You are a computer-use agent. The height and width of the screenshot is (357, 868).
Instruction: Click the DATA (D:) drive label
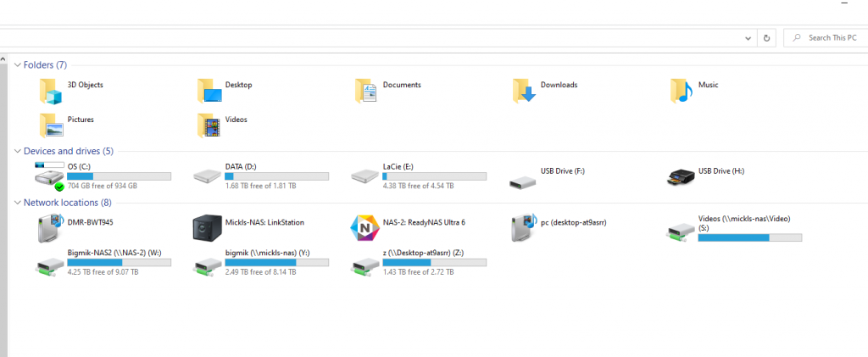(x=241, y=167)
